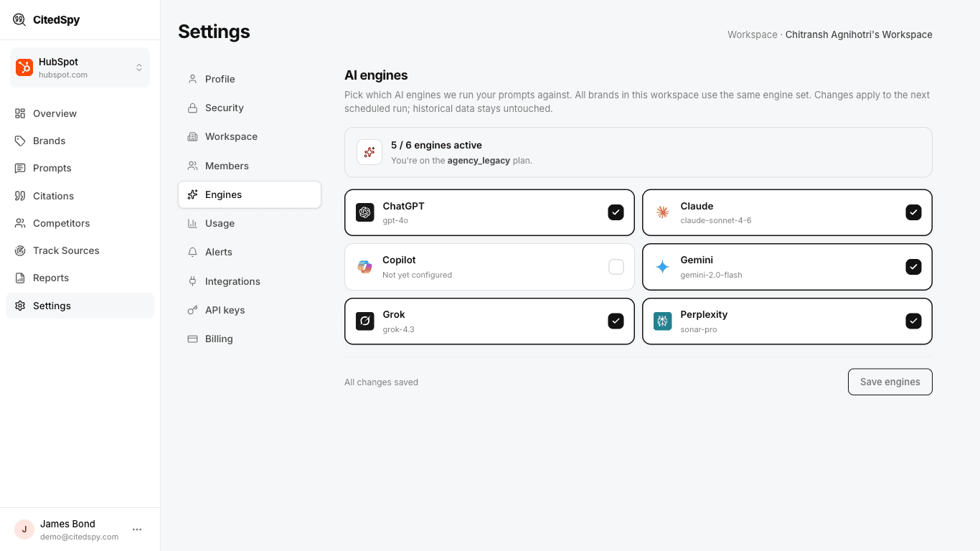Screen dimensions: 980x551
Task: Click the Overview grid icon
Action: tap(20, 113)
